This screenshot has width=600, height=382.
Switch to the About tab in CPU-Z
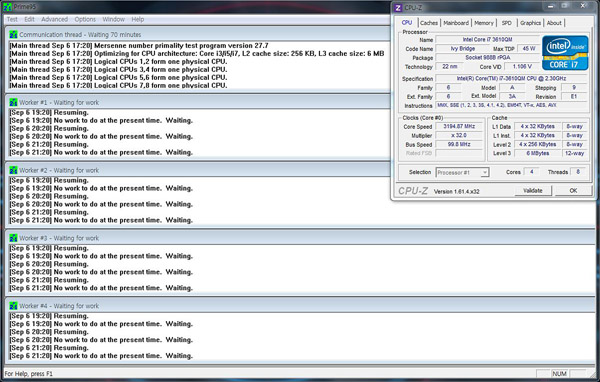554,23
